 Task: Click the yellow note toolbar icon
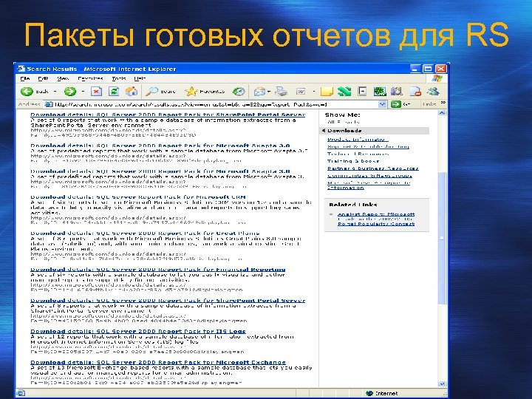click(327, 92)
